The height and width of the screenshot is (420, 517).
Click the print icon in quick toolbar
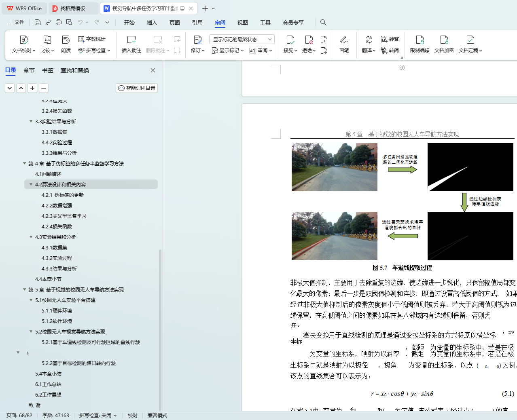tap(59, 22)
